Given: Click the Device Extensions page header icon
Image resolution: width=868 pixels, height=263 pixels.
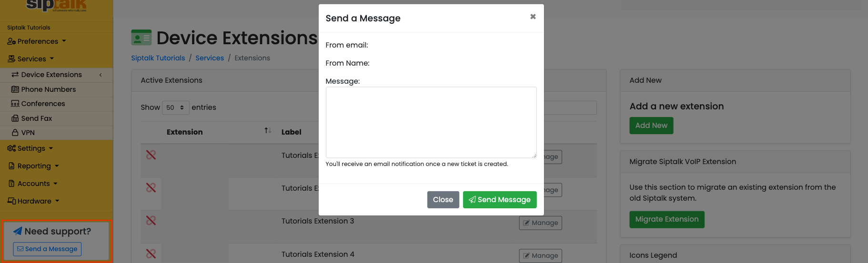Looking at the screenshot, I should click(x=141, y=38).
